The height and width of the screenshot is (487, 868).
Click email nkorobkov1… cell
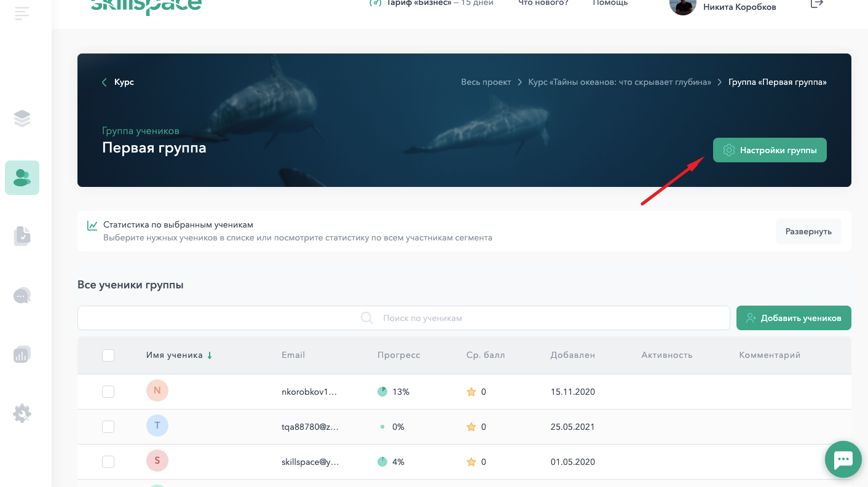309,392
